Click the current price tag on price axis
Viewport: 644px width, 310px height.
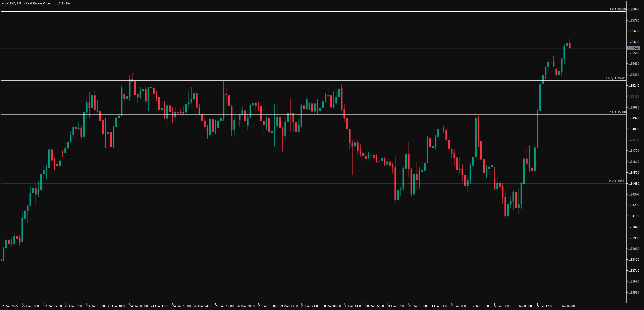tap(634, 48)
